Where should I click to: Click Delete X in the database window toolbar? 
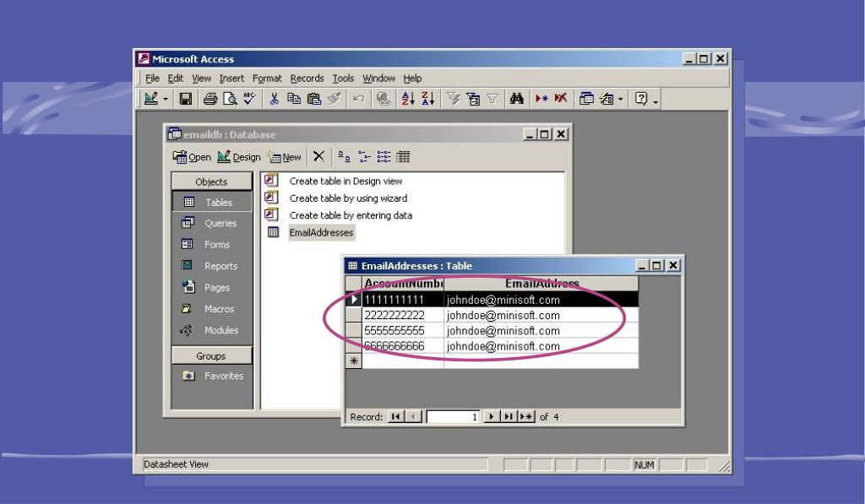pyautogui.click(x=318, y=157)
